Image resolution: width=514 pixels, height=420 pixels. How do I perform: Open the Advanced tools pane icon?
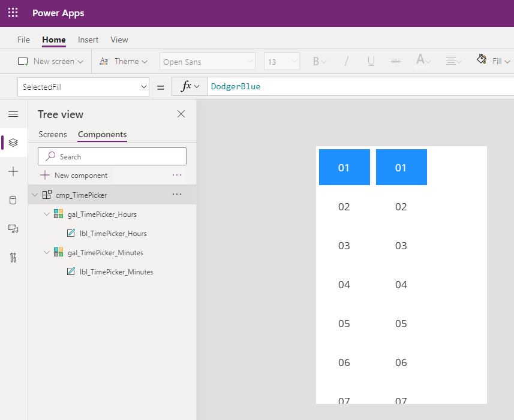[13, 257]
